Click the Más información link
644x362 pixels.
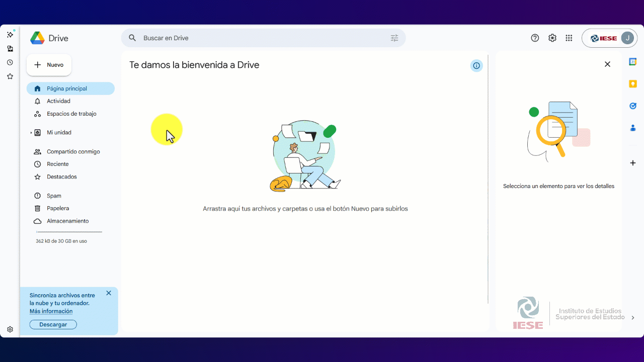coord(50,311)
